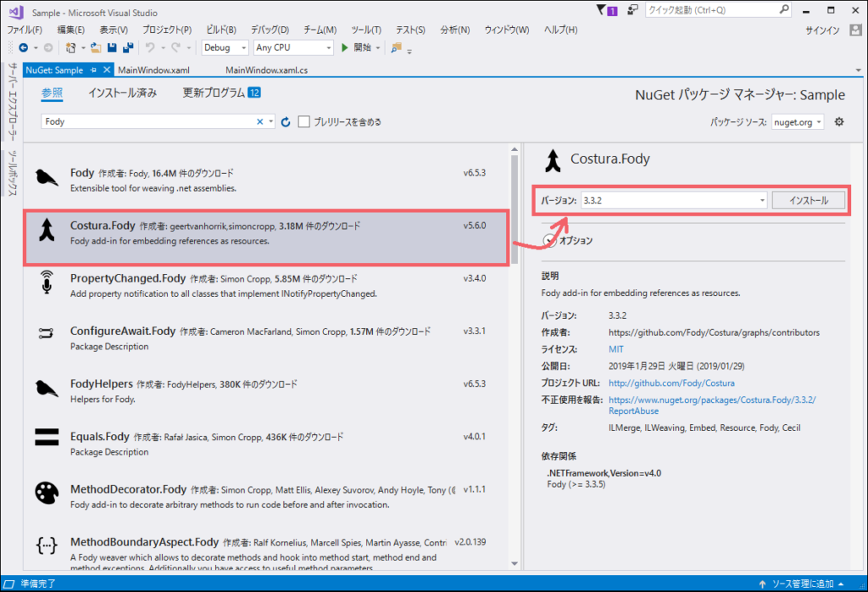Click the MethodBoundaryAspect.Fody braces icon
Viewport: 868px width, 592px height.
coord(47,546)
